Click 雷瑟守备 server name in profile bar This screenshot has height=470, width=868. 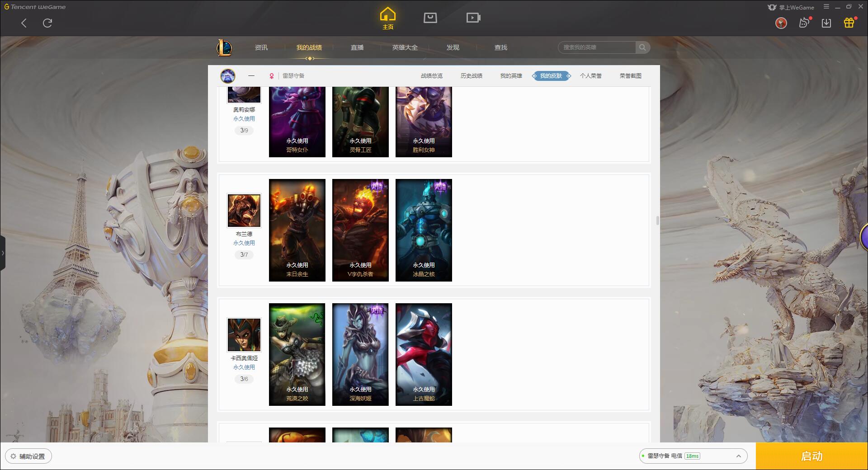[x=293, y=76]
